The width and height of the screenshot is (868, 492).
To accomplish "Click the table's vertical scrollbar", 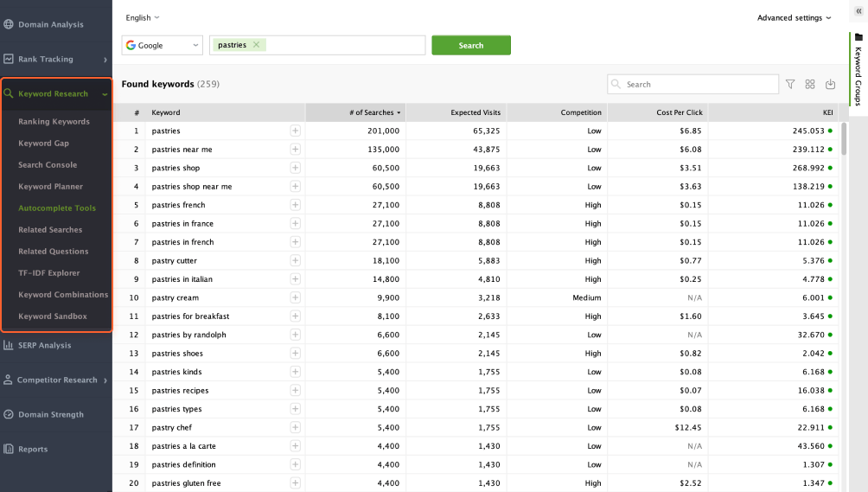I will tap(844, 138).
